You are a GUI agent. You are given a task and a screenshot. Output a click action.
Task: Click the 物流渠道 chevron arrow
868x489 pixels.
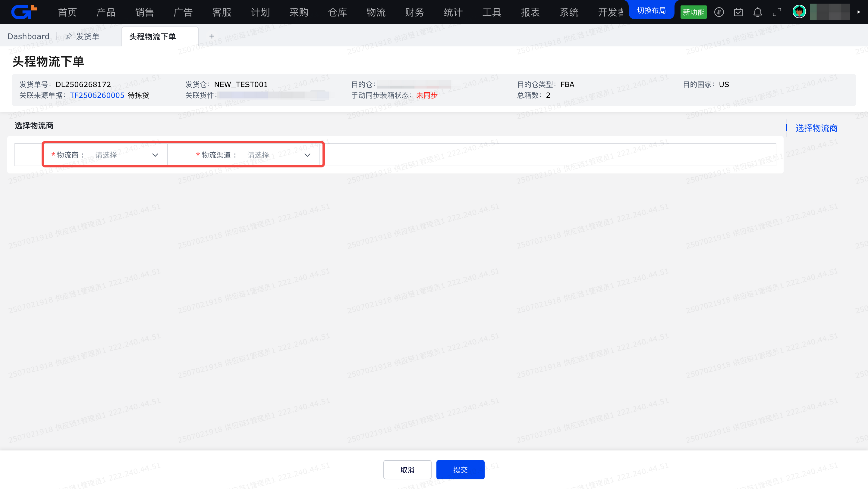pos(307,155)
